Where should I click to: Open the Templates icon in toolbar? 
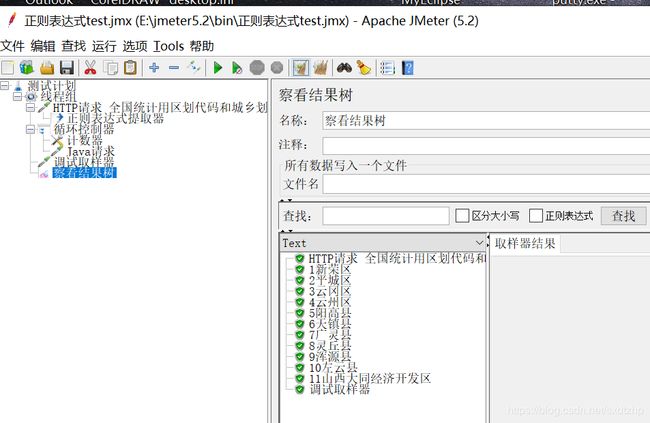(x=27, y=68)
